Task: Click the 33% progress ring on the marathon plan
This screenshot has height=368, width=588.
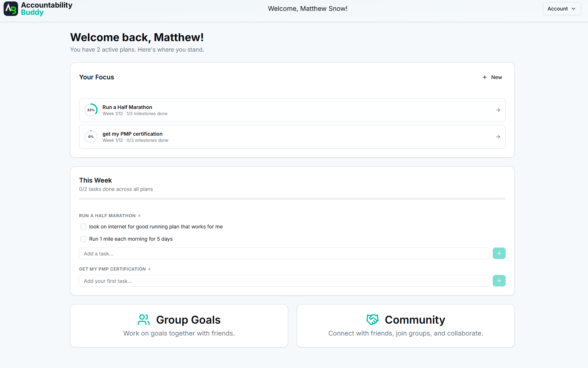Action: pos(91,110)
